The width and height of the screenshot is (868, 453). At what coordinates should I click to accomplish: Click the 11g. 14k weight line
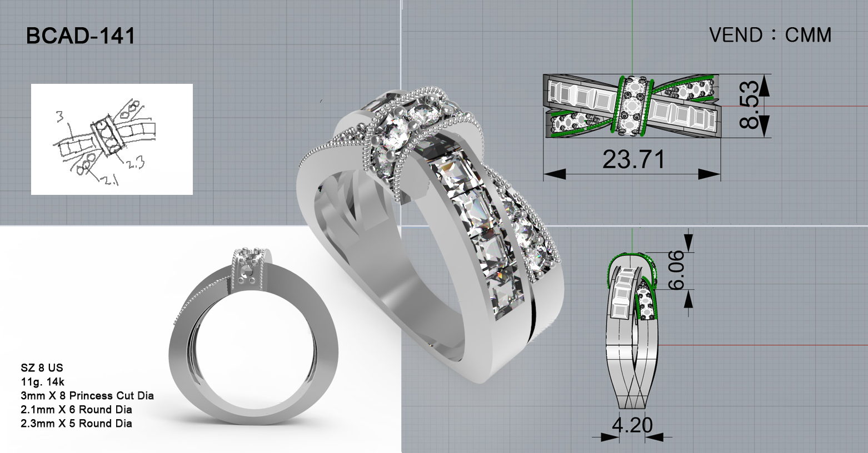pyautogui.click(x=43, y=382)
